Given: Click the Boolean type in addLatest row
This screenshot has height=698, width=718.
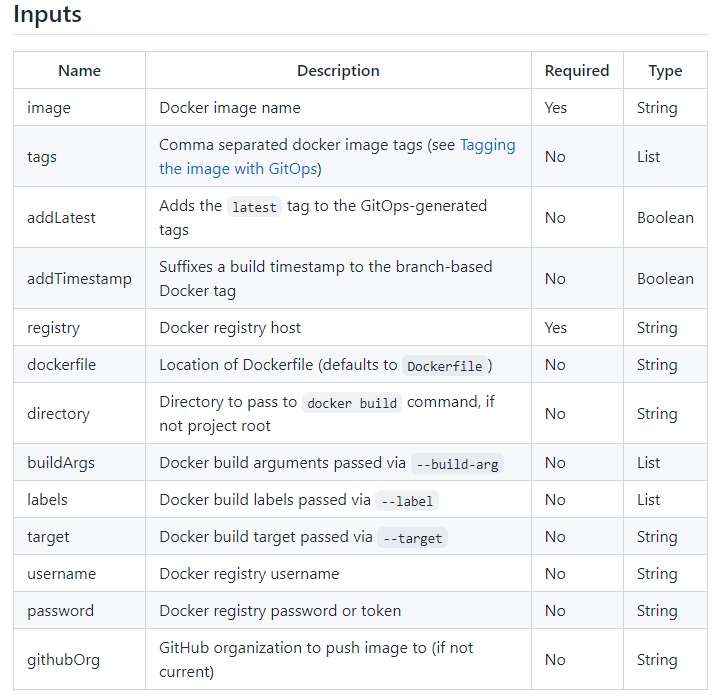Looking at the screenshot, I should pos(665,218).
